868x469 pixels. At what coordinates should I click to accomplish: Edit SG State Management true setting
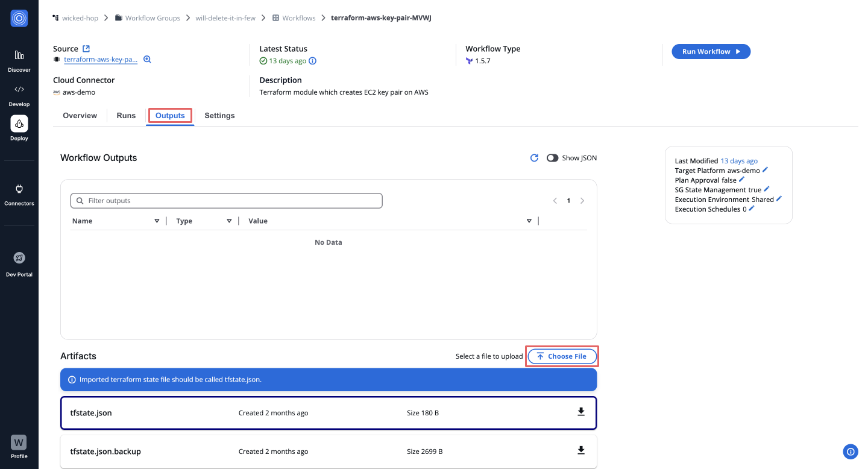[x=767, y=189]
